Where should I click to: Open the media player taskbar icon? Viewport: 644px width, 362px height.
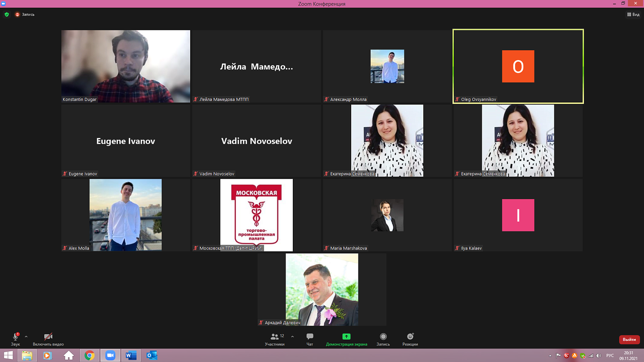click(x=47, y=355)
